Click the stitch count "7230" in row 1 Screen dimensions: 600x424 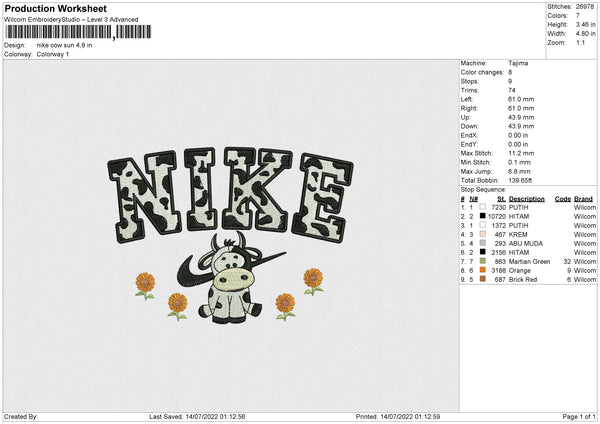pos(499,207)
